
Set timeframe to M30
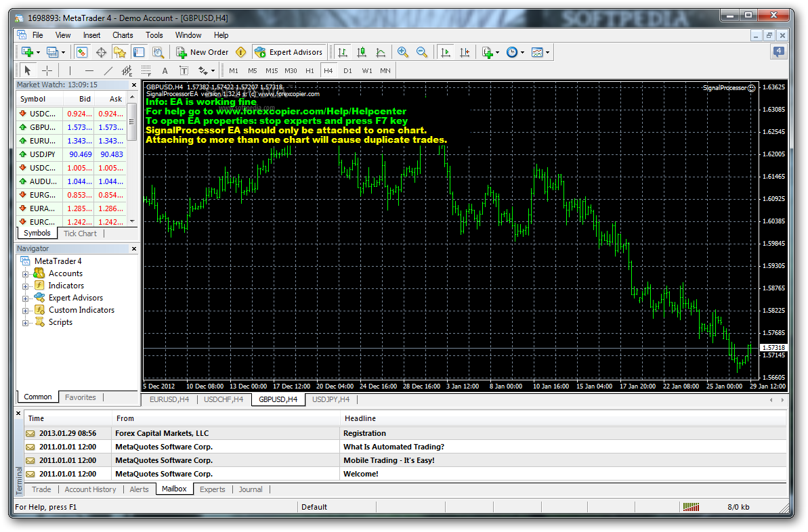(291, 70)
